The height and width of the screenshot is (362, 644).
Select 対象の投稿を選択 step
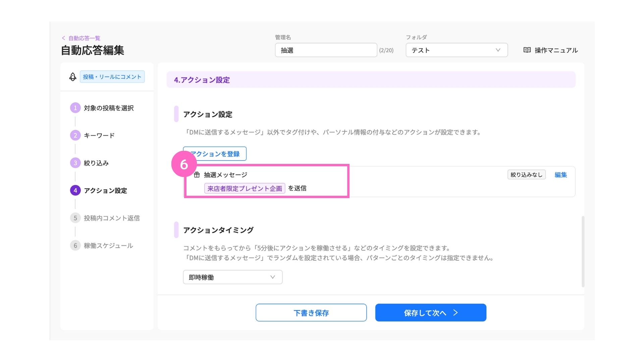pos(109,108)
